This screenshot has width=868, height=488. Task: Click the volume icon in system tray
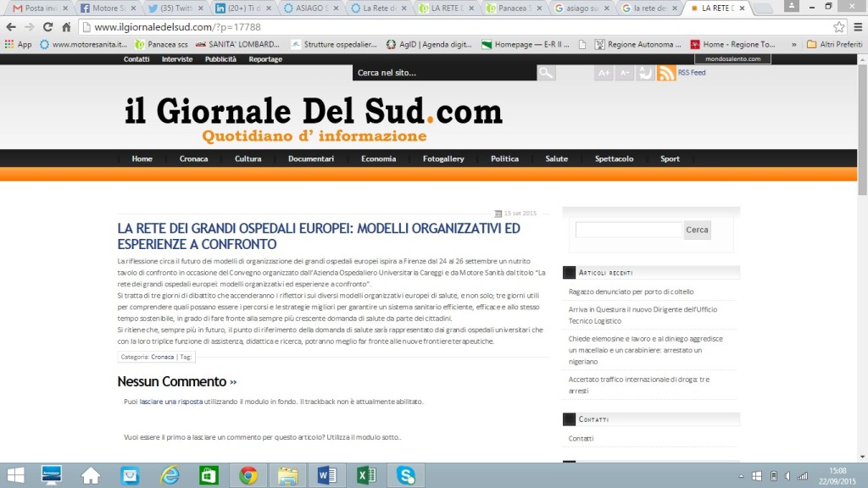point(787,476)
